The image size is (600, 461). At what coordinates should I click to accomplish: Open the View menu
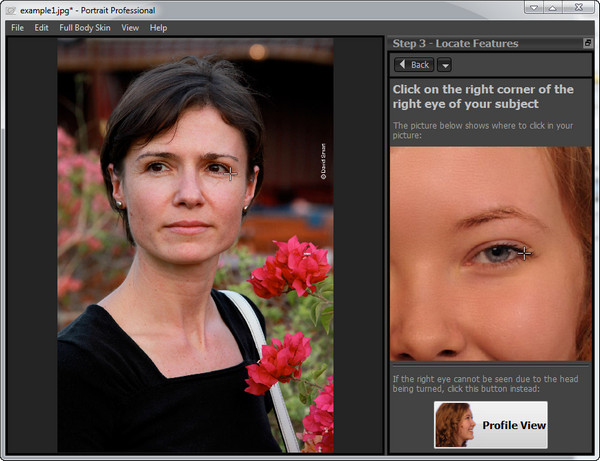tap(130, 28)
